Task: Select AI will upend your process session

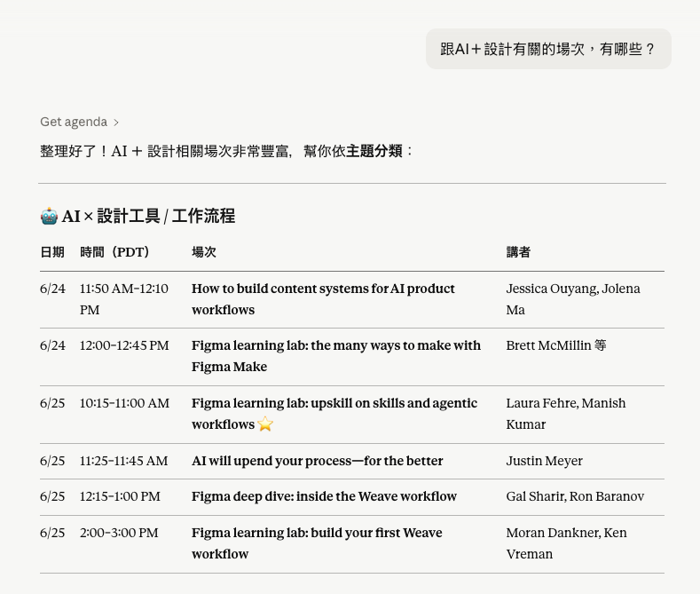Action: coord(318,461)
